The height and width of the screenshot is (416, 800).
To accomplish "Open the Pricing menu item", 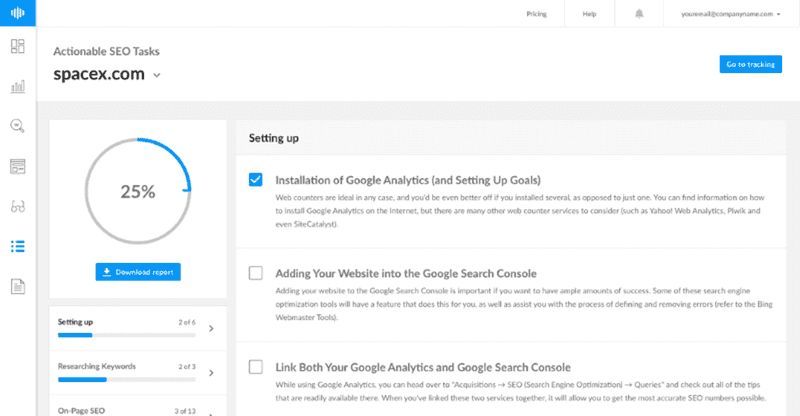I will point(537,15).
